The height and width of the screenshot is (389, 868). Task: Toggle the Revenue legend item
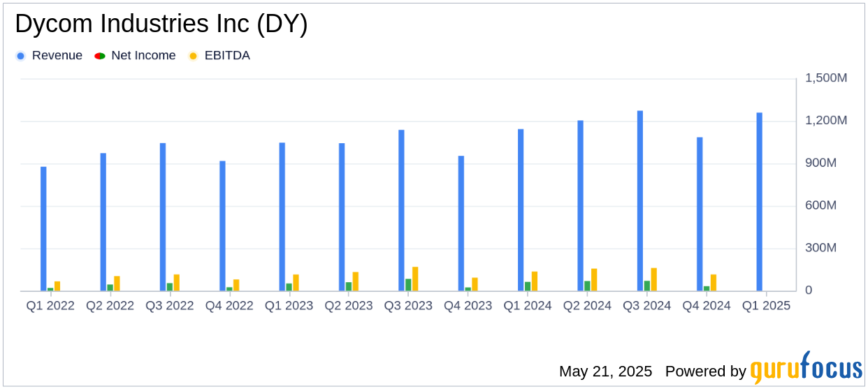[x=49, y=56]
